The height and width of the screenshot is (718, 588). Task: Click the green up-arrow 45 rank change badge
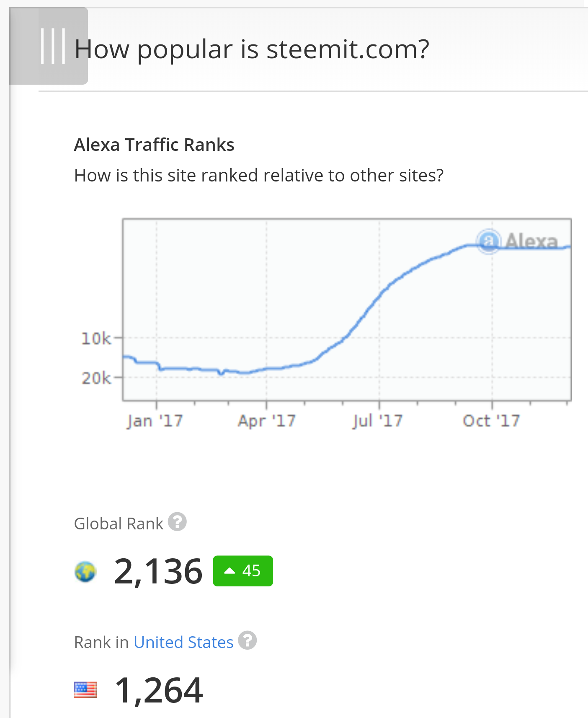tap(243, 571)
